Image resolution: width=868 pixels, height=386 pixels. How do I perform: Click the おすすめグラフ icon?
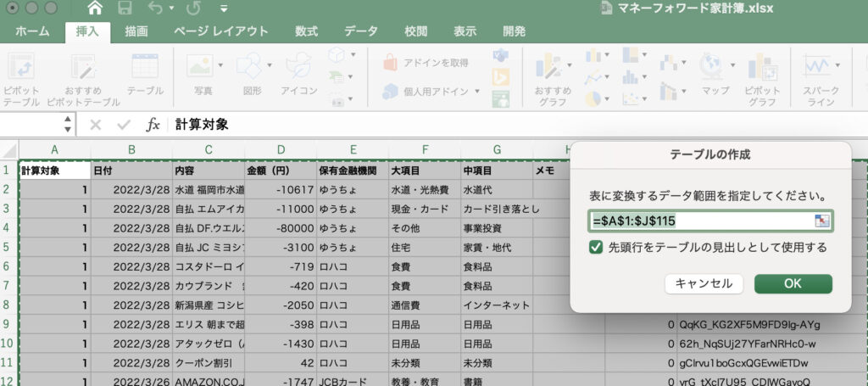tap(548, 66)
